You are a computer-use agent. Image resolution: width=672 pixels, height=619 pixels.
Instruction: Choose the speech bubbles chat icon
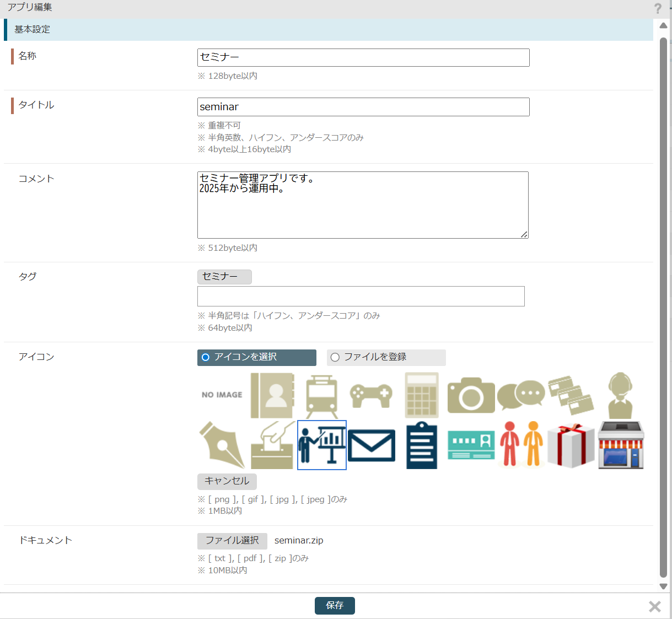(x=521, y=396)
